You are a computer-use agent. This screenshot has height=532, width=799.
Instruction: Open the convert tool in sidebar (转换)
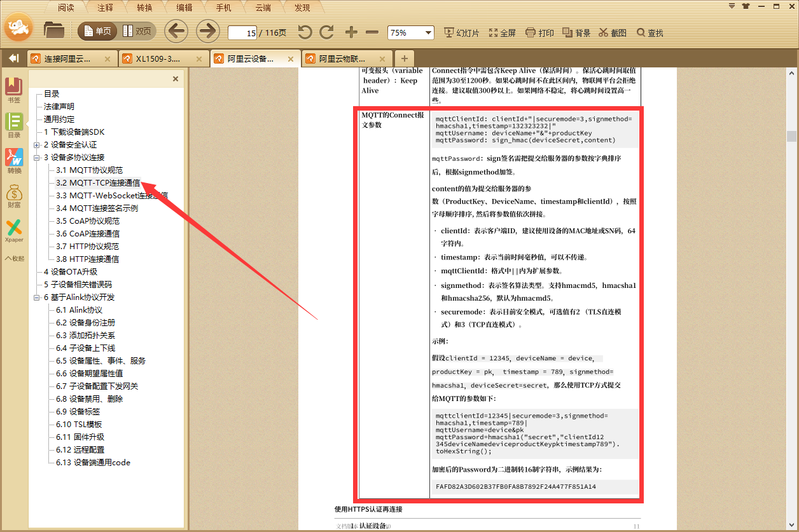point(13,161)
